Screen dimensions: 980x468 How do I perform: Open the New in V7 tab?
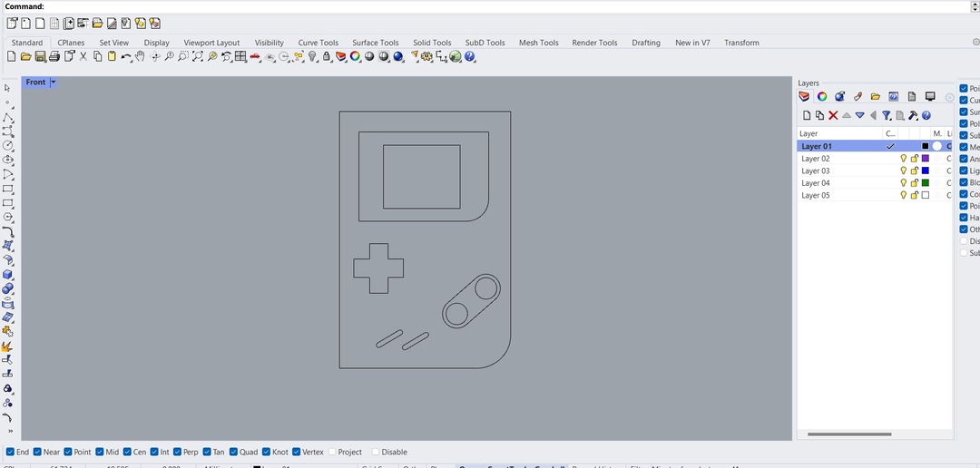coord(692,43)
